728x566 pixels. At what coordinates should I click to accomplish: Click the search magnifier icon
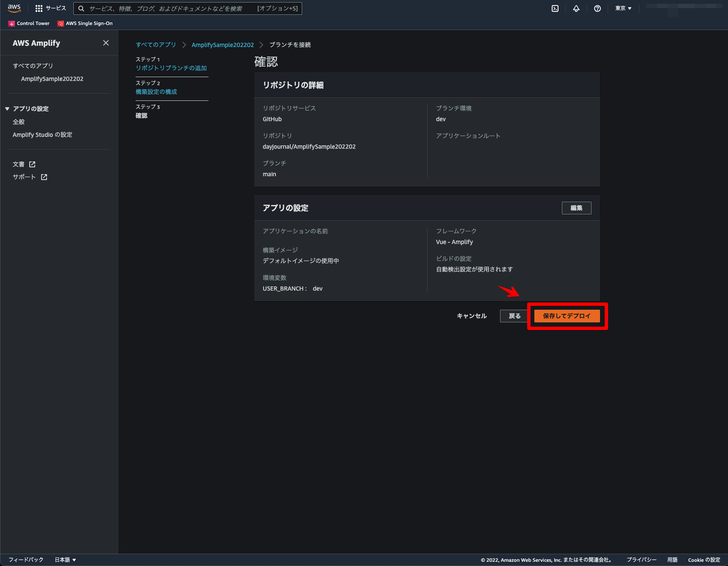pos(81,8)
